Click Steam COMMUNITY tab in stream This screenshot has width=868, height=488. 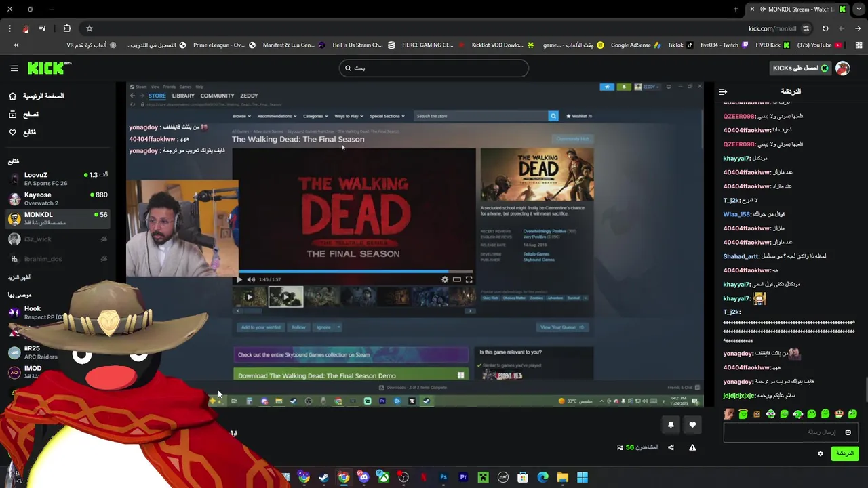[x=217, y=96]
